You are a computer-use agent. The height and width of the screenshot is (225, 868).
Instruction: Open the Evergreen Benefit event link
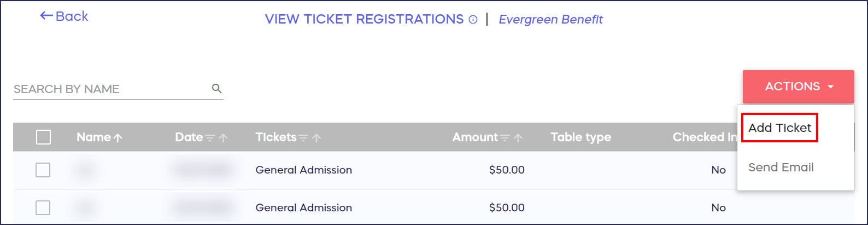click(x=550, y=20)
